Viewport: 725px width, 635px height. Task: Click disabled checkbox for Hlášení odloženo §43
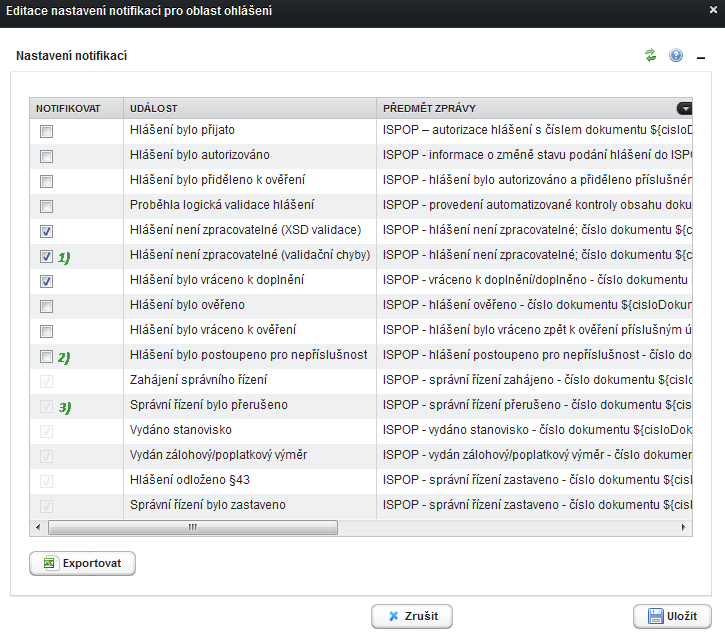coord(46,481)
